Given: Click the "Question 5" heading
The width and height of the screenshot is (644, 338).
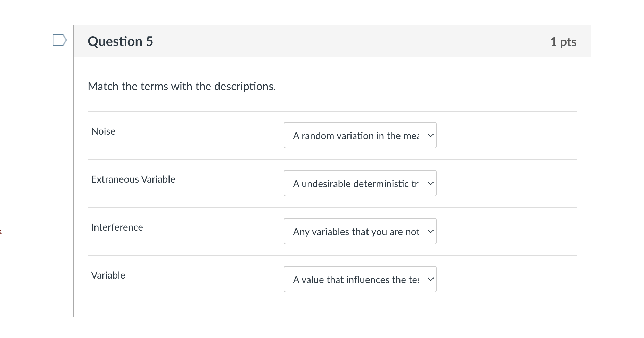Looking at the screenshot, I should pos(120,41).
